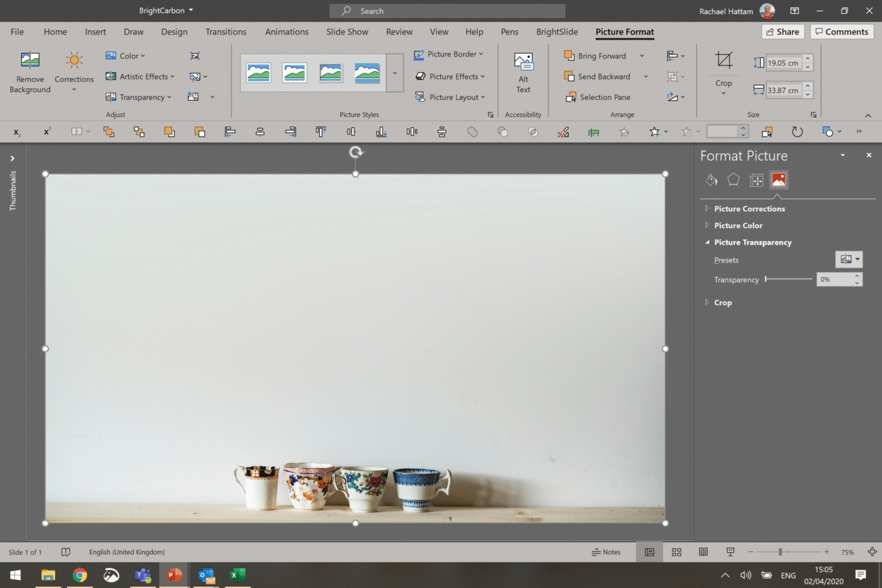The height and width of the screenshot is (588, 882).
Task: Click the Remove Background tool
Action: tap(29, 71)
